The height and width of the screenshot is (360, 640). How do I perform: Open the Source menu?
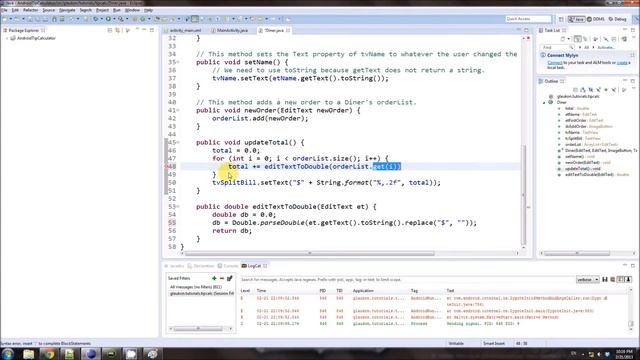tap(49, 10)
